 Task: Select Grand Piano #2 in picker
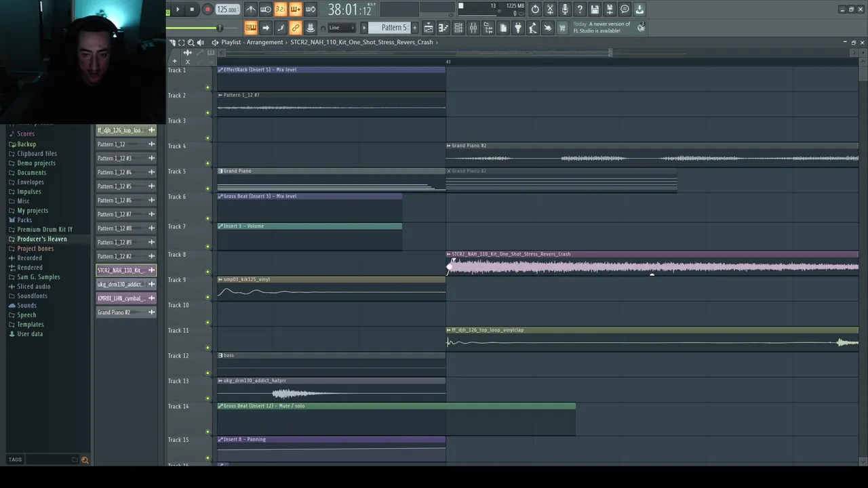pyautogui.click(x=126, y=312)
